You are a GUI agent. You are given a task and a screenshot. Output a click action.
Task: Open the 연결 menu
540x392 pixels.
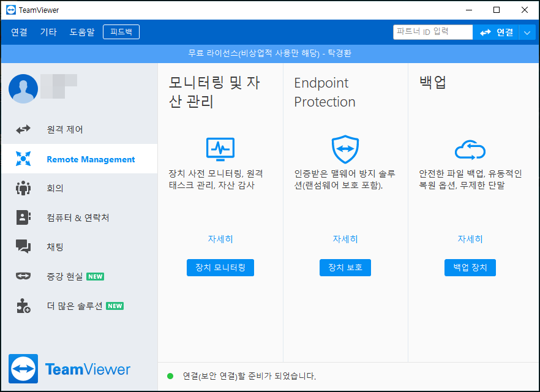tap(20, 32)
